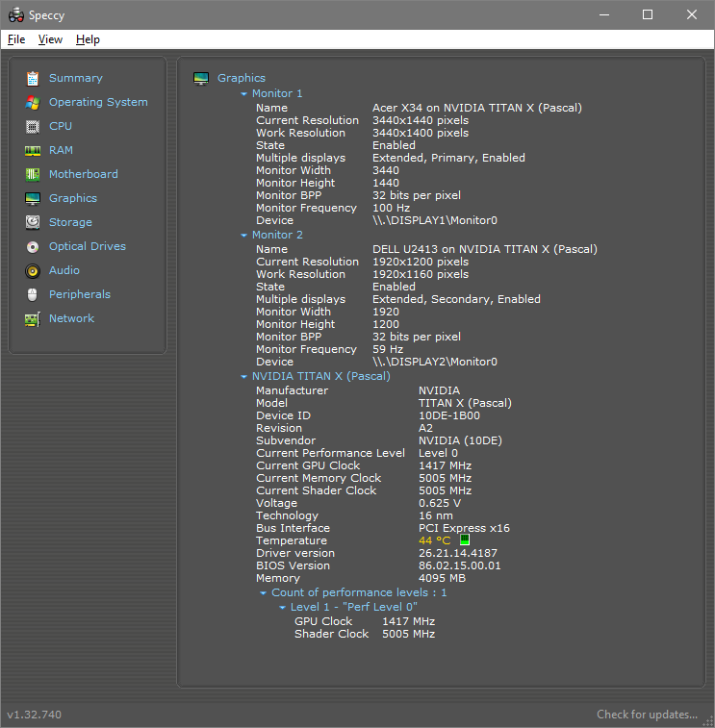Viewport: 715px width, 728px height.
Task: Click the Technology 16 nm value
Action: pos(435,515)
